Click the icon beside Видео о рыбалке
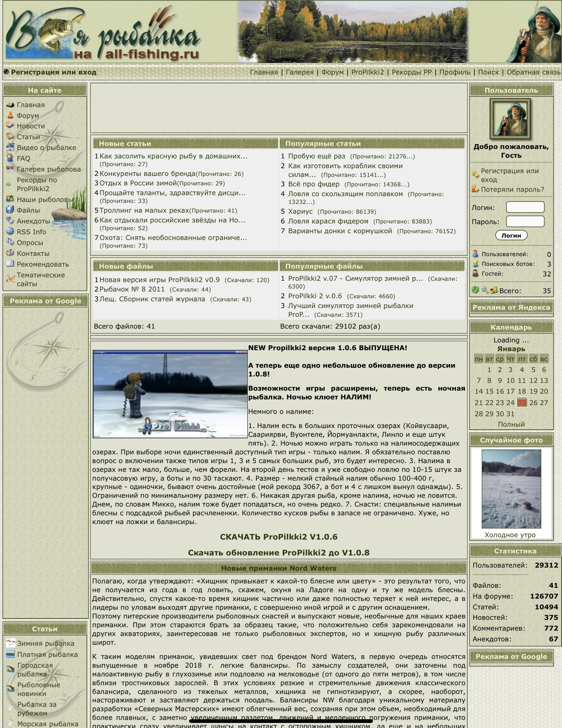Screen dimensions: 562x728 [x=10, y=147]
